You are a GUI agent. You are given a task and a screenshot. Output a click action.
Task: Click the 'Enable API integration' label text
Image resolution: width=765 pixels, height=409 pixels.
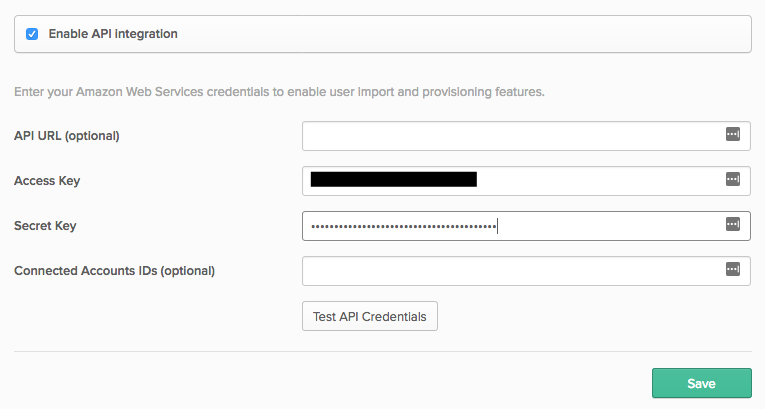[113, 34]
